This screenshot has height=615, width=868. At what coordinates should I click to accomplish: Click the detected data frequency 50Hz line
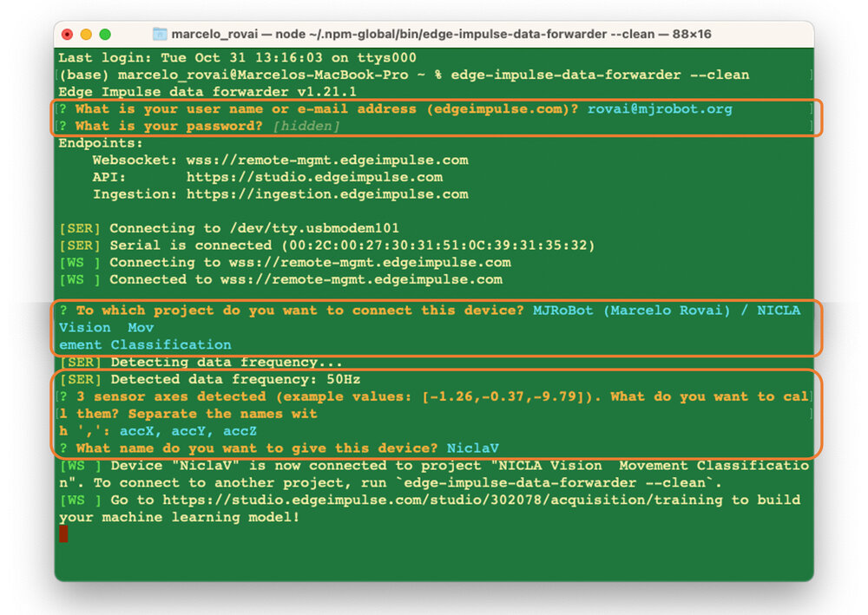209,380
